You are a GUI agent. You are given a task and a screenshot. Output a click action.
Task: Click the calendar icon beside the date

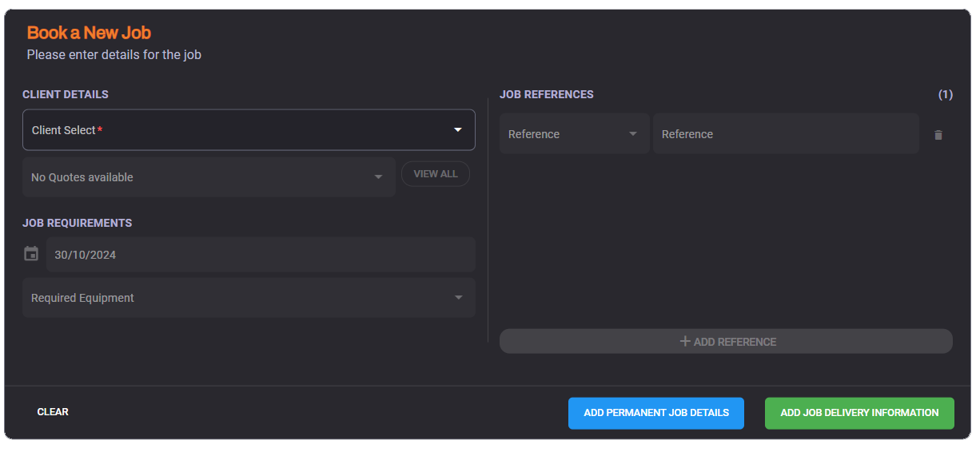point(31,254)
